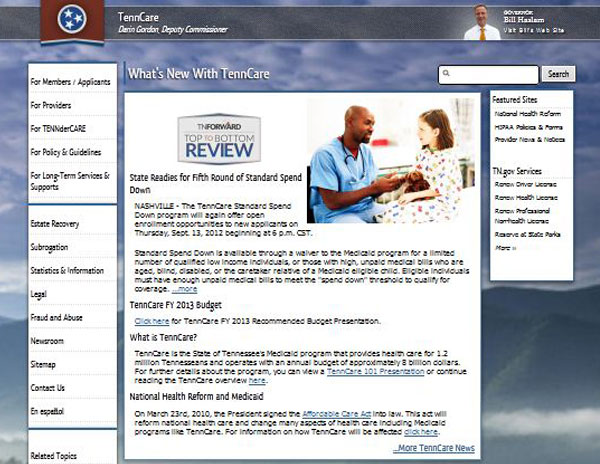The image size is (600, 464).
Task: Select Subrogation in the sidebar
Action: pos(49,247)
